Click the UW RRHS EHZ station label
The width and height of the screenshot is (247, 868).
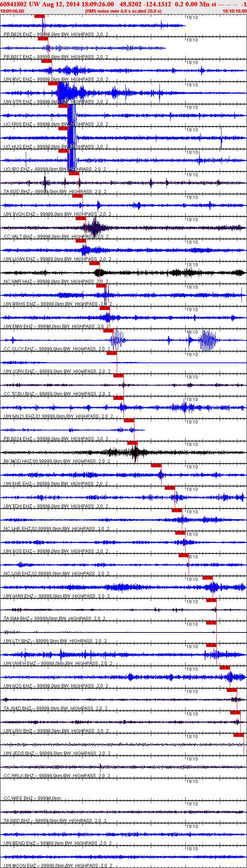point(58,304)
